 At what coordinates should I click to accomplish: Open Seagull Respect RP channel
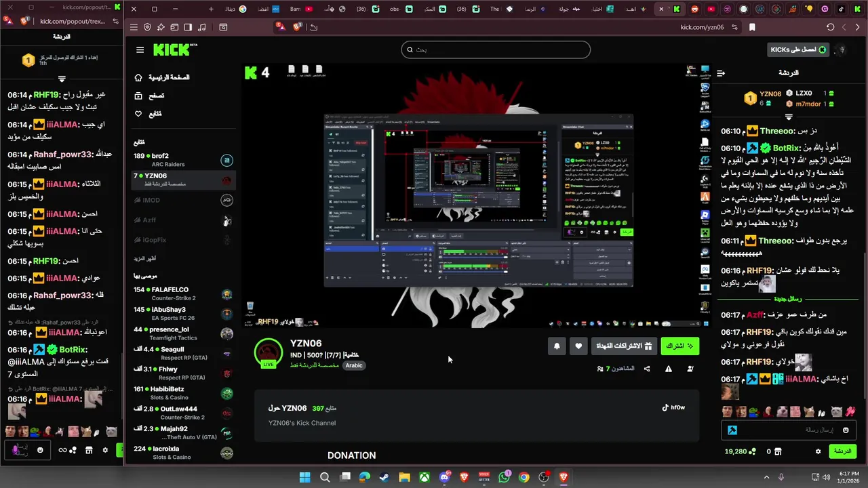pos(183,353)
